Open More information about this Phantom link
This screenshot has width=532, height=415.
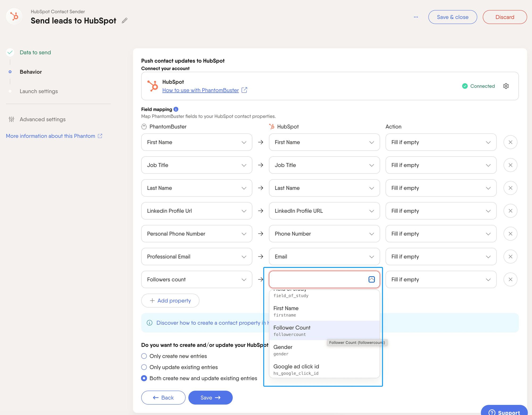(x=51, y=136)
